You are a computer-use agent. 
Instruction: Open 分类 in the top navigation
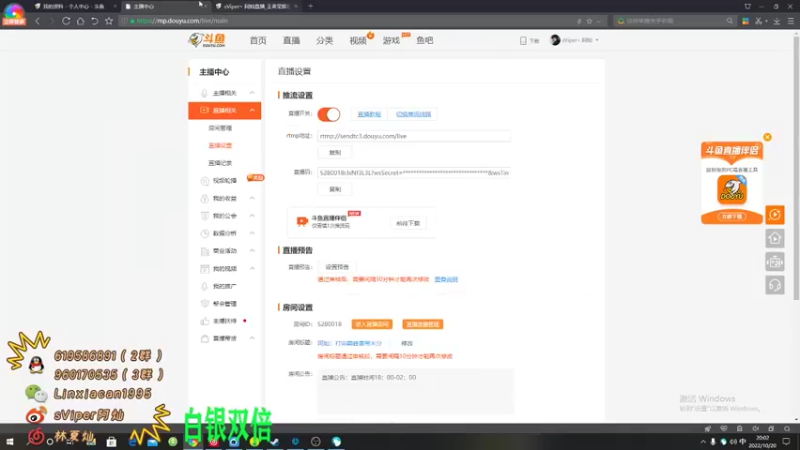(324, 40)
